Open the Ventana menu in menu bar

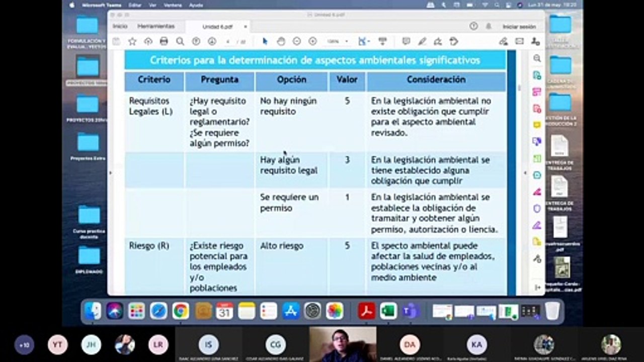pos(173,5)
